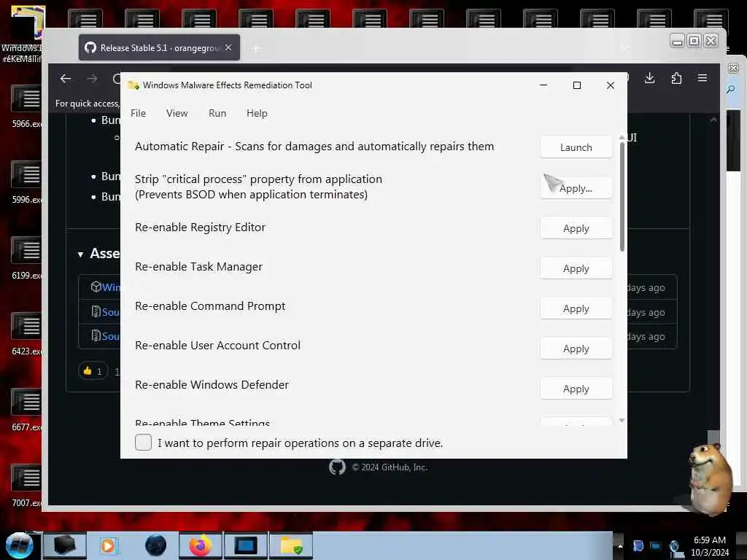The width and height of the screenshot is (747, 560).
Task: Open a new browser tab with plus
Action: 256,48
